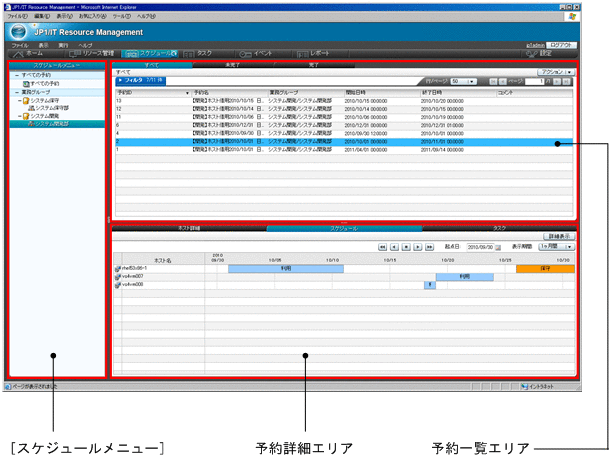The width and height of the screenshot is (612, 460).
Task: Open the ホーム (Home) icon in navigation bar
Action: pyautogui.click(x=18, y=54)
